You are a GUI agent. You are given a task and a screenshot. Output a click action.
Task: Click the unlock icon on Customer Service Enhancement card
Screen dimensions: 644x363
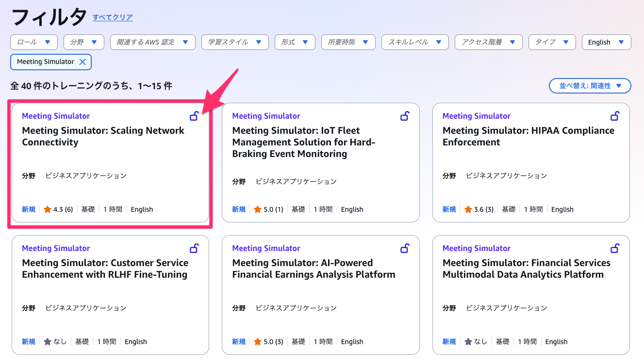tap(194, 248)
